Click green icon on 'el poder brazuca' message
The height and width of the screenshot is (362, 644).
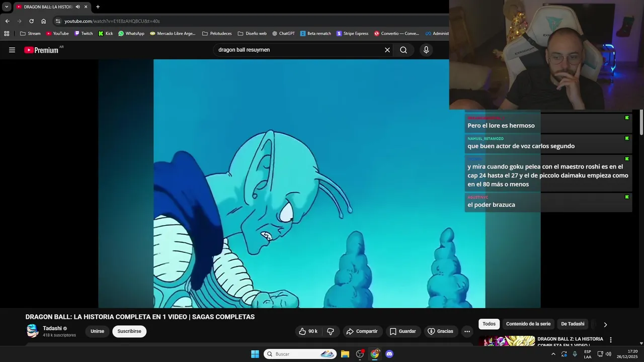pyautogui.click(x=627, y=197)
